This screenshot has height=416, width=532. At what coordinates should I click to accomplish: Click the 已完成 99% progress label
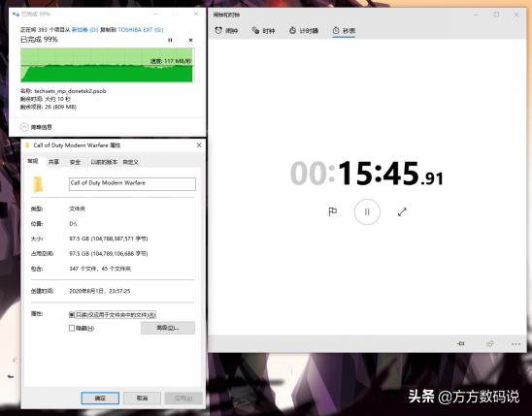click(x=39, y=40)
